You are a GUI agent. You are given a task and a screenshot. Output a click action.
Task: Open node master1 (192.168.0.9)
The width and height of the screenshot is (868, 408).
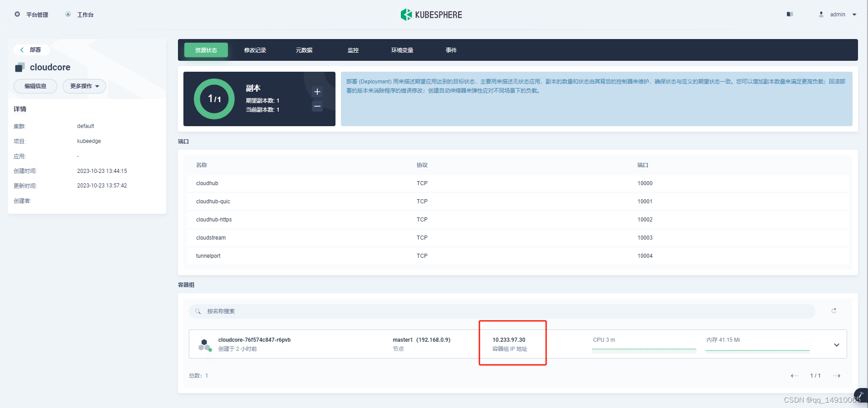tap(421, 340)
